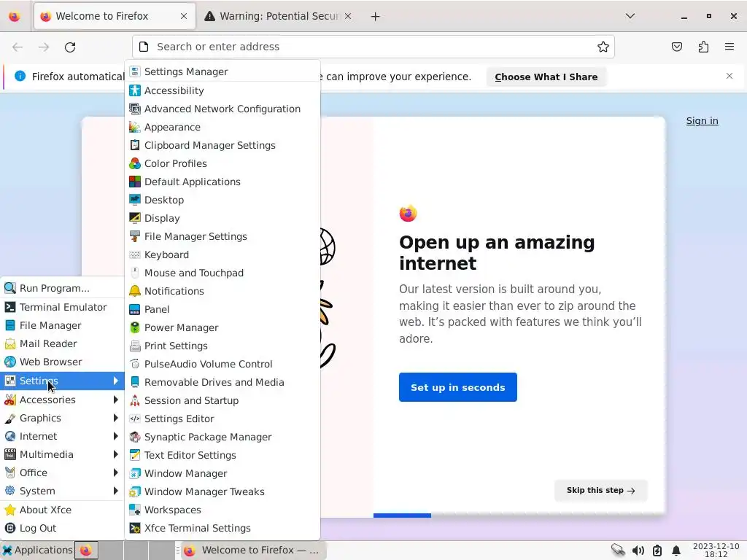
Task: Click the volume speaker icon in system tray
Action: (638, 551)
